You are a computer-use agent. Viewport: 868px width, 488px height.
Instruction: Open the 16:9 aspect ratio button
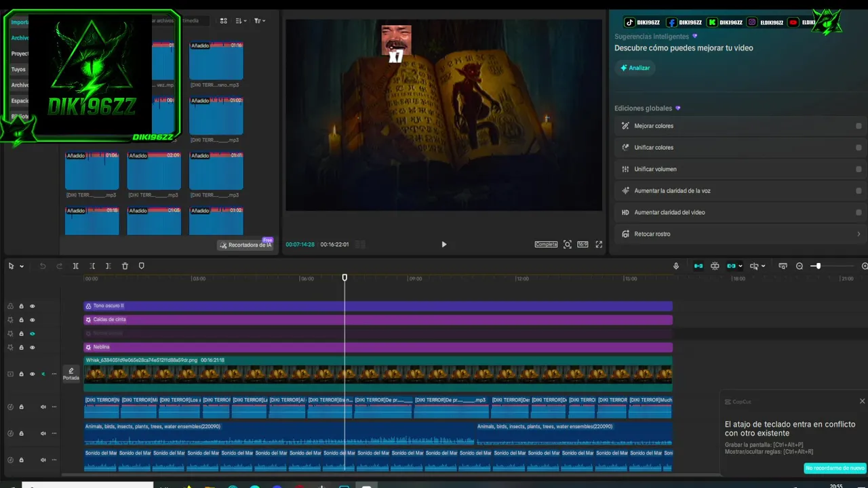(x=583, y=245)
